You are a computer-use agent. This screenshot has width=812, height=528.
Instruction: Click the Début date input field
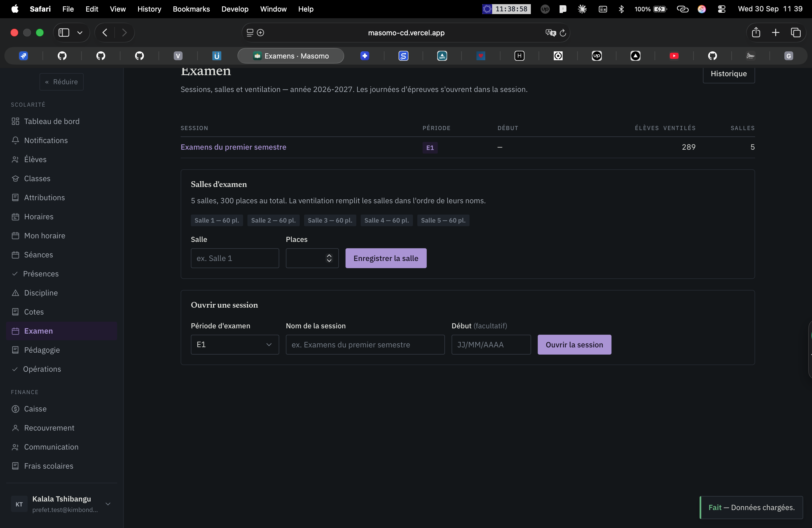tap(491, 344)
